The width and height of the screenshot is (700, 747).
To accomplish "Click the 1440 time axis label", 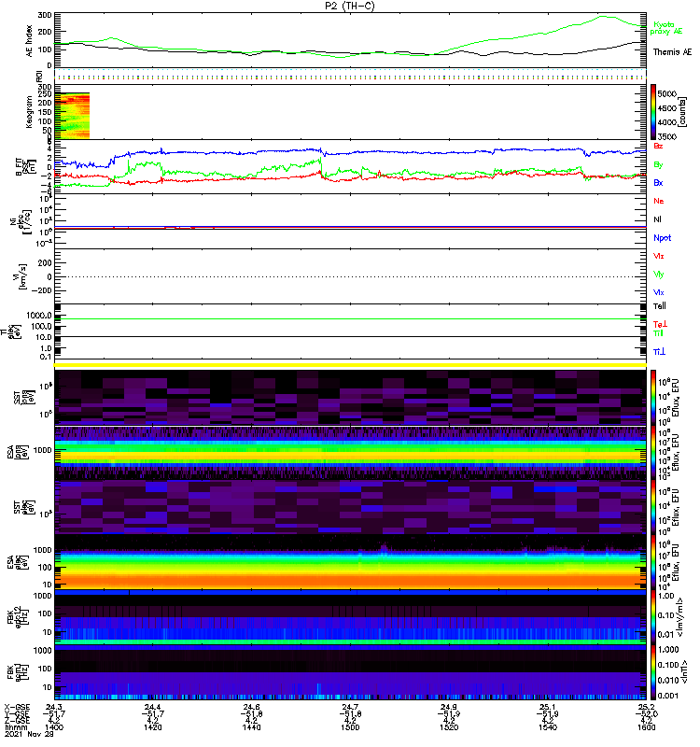I will point(251,727).
